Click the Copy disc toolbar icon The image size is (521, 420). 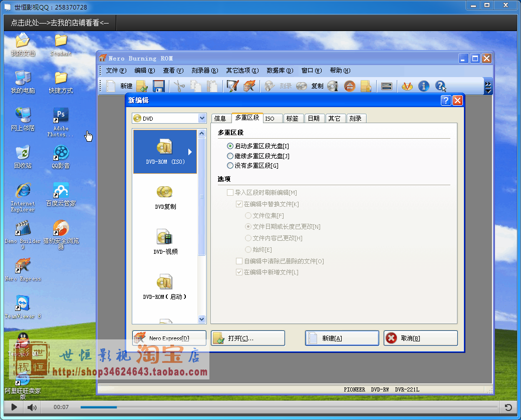(302, 86)
